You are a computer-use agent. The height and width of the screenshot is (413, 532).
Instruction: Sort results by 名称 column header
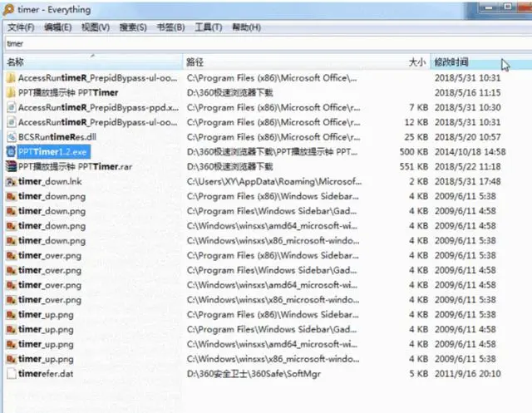93,62
